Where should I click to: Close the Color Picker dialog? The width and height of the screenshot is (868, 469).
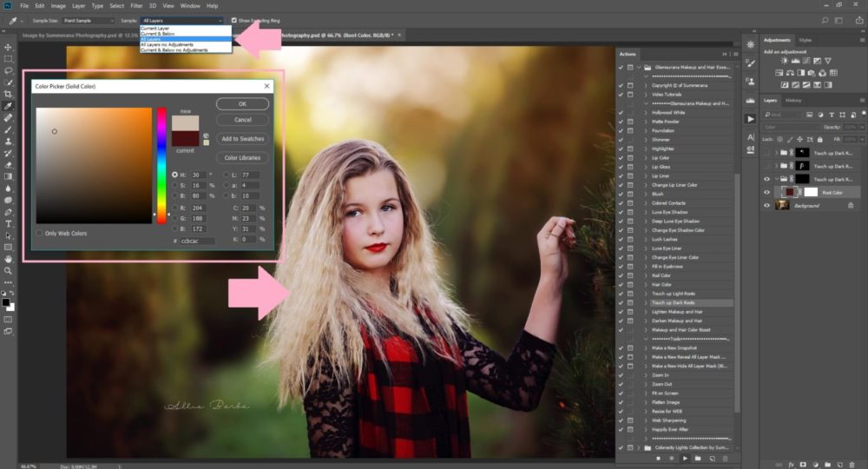[x=266, y=86]
